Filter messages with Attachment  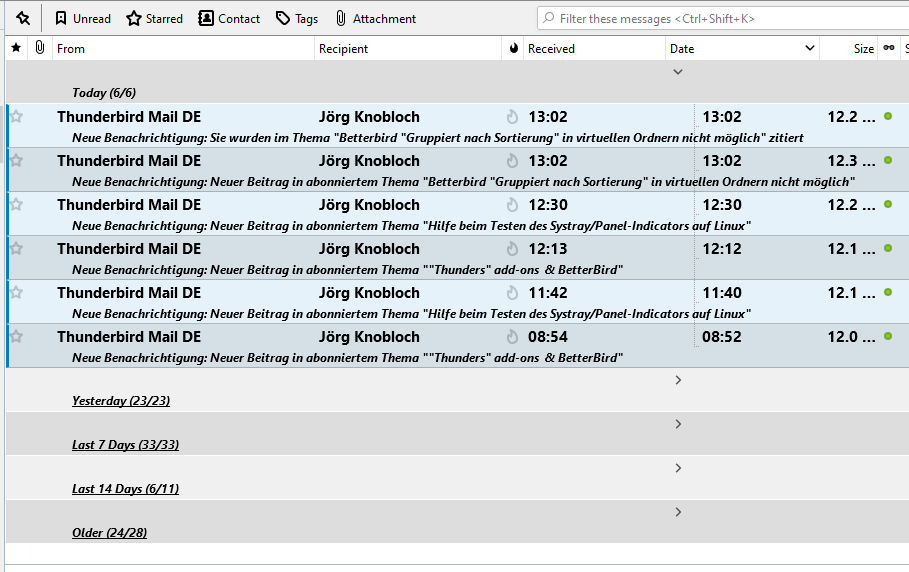[376, 19]
